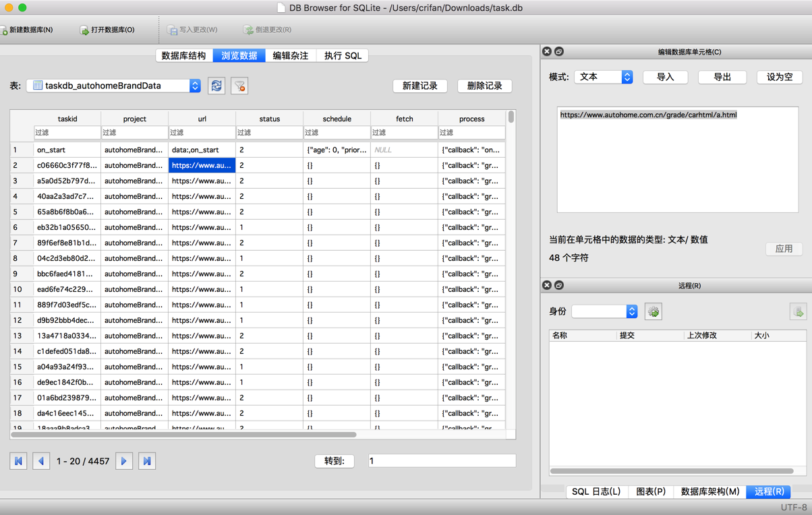Click the taskid filter field

coord(67,133)
